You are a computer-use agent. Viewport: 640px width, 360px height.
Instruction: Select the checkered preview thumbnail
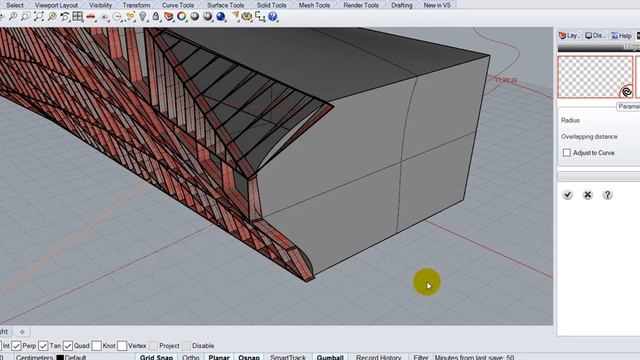pyautogui.click(x=595, y=77)
